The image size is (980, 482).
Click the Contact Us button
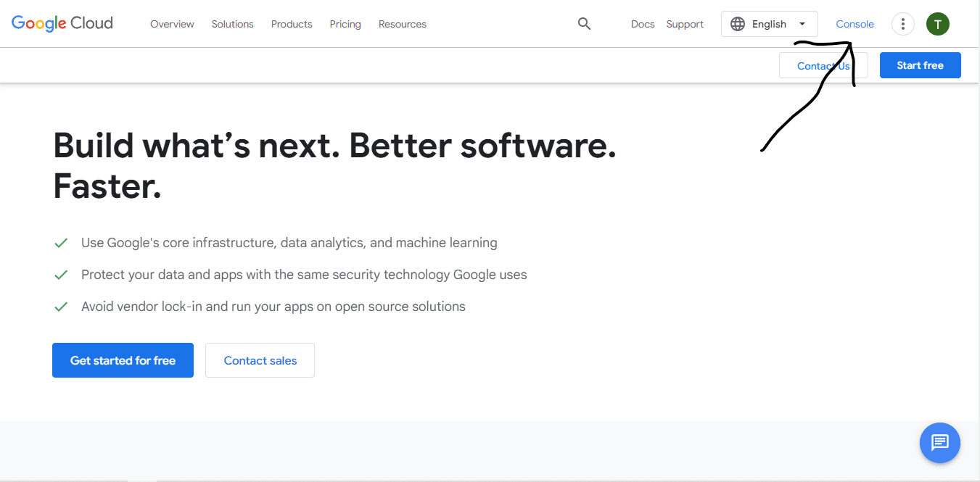[x=823, y=65]
